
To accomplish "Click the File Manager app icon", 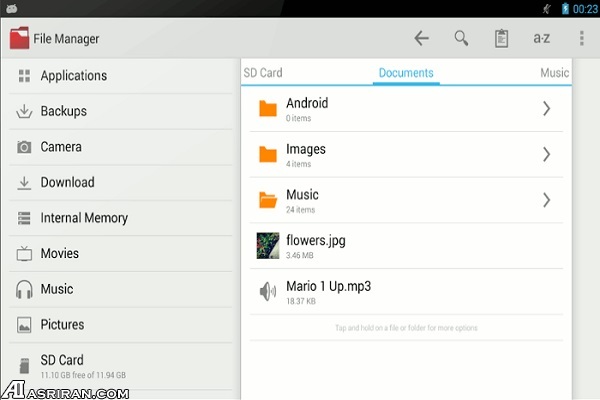I will click(19, 39).
